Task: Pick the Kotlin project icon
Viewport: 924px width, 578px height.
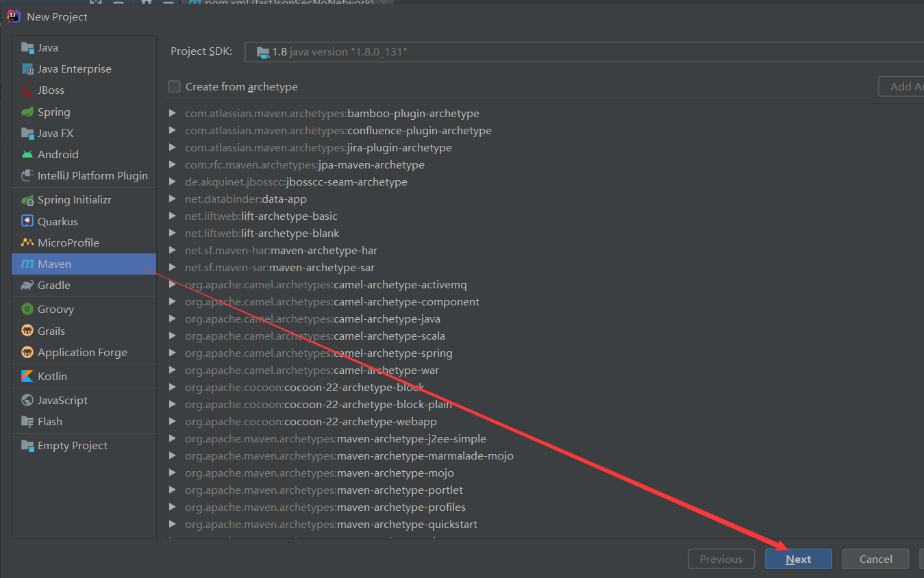Action: click(27, 377)
